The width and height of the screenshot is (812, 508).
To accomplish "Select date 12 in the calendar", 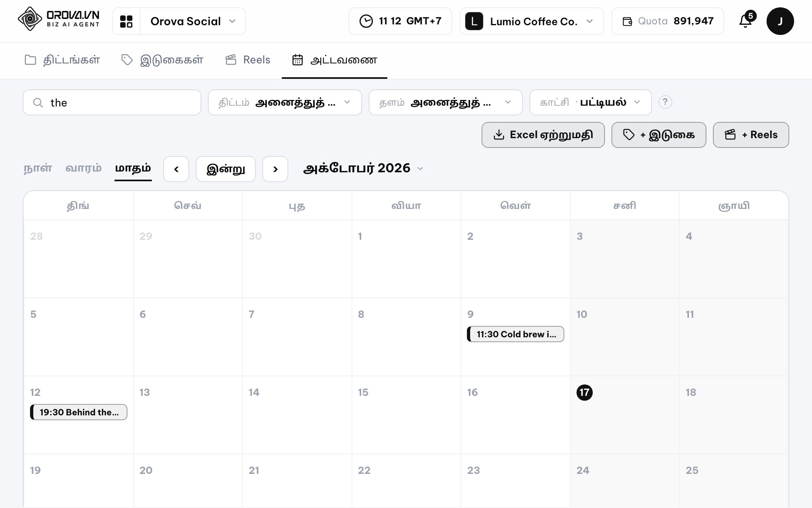I will (x=35, y=392).
